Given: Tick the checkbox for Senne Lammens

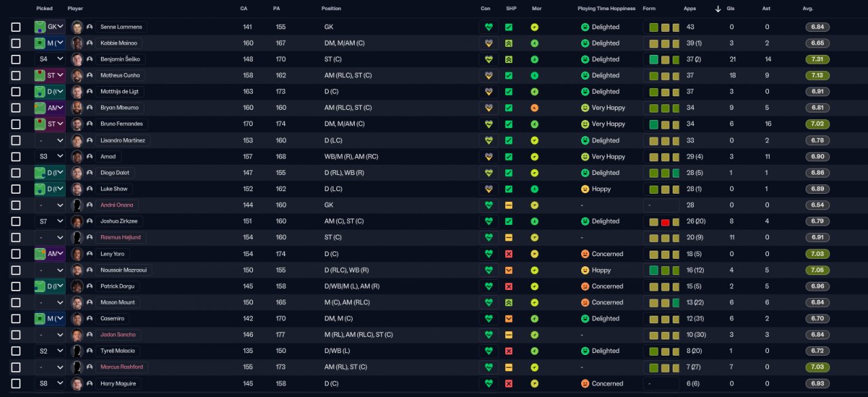Looking at the screenshot, I should [16, 27].
